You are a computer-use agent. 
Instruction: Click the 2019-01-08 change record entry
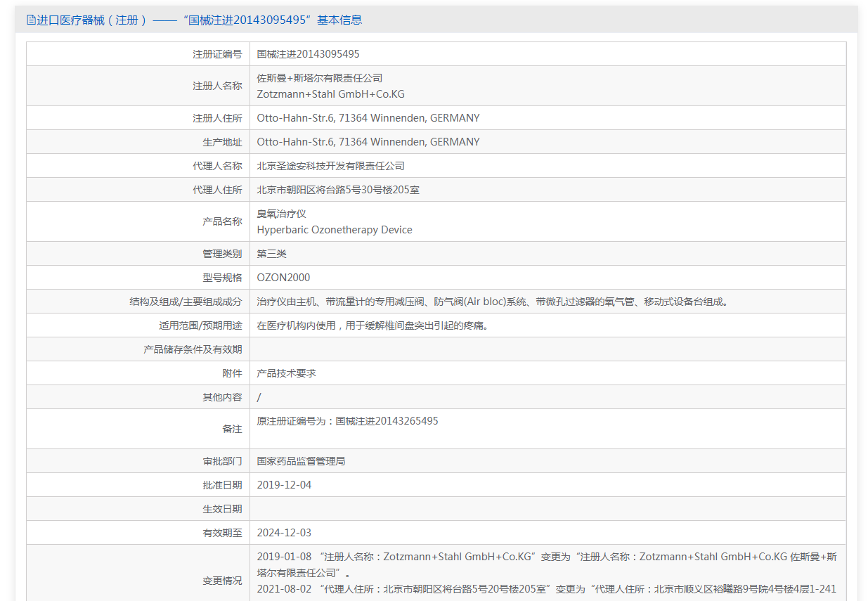pos(547,564)
